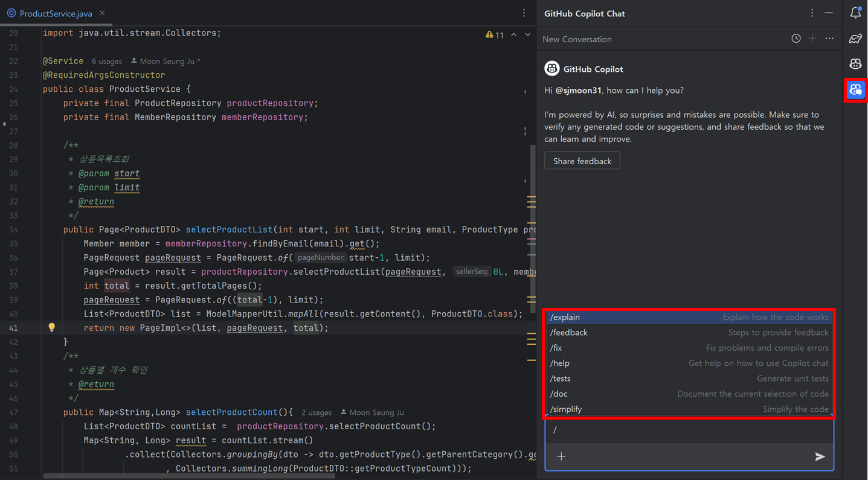Viewport: 868px width, 480px height.
Task: Open the whale-shaped sidebar tool icon
Action: pyautogui.click(x=855, y=39)
